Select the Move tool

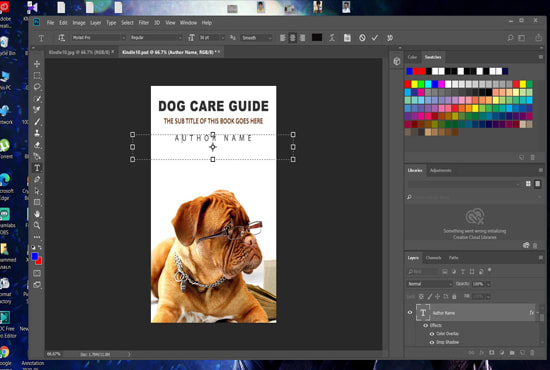37,64
